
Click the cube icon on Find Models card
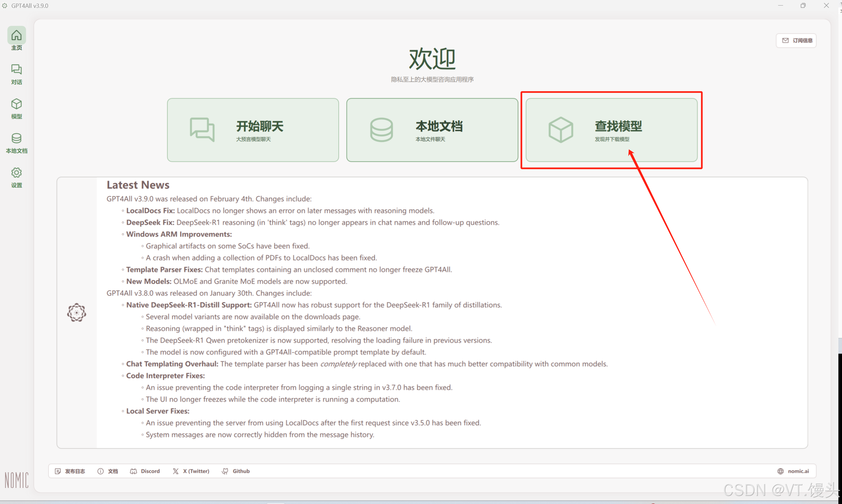pos(561,130)
